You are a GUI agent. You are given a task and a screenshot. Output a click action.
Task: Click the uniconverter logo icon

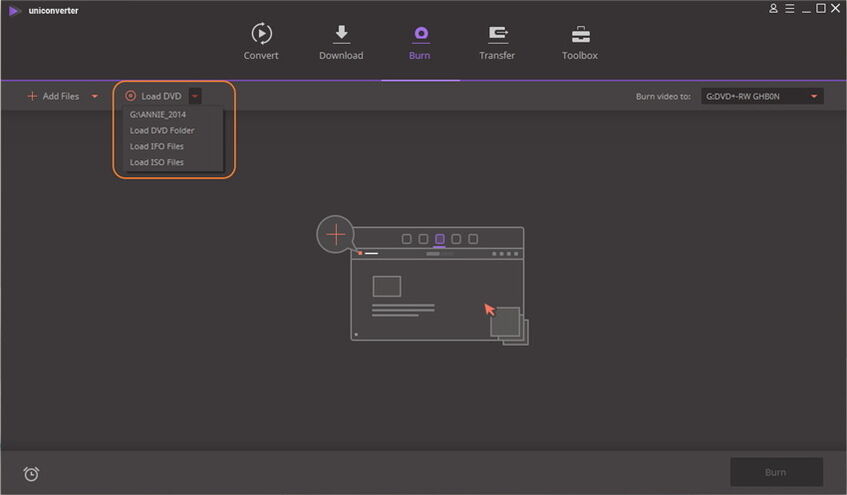click(15, 10)
